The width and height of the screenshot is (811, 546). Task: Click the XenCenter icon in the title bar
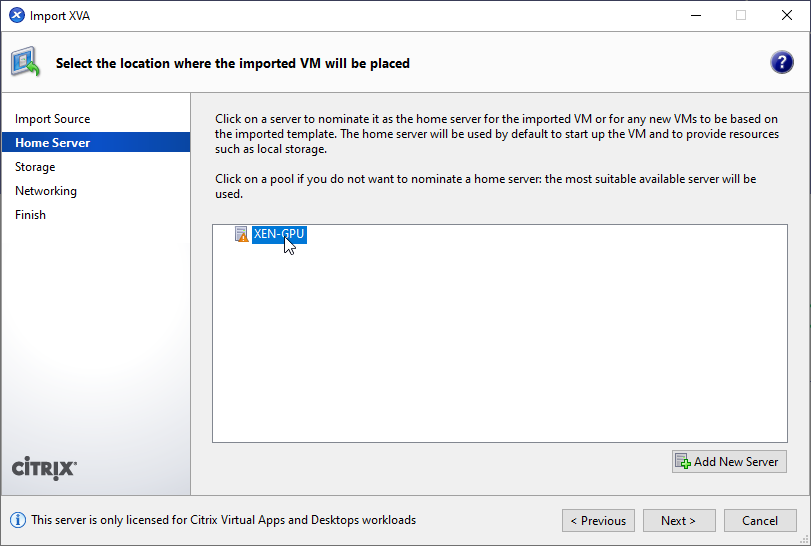[16, 15]
